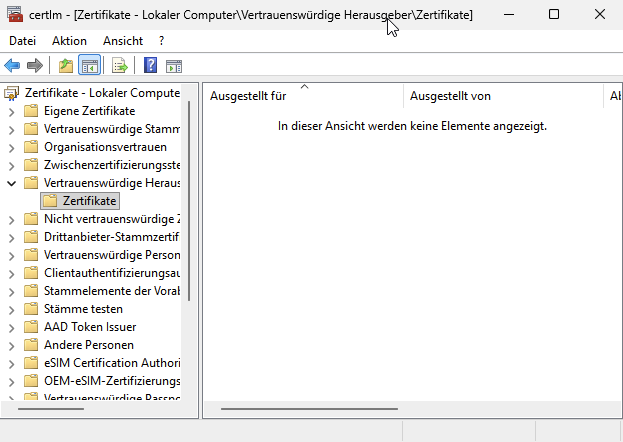Open the Ansicht menu

point(122,40)
